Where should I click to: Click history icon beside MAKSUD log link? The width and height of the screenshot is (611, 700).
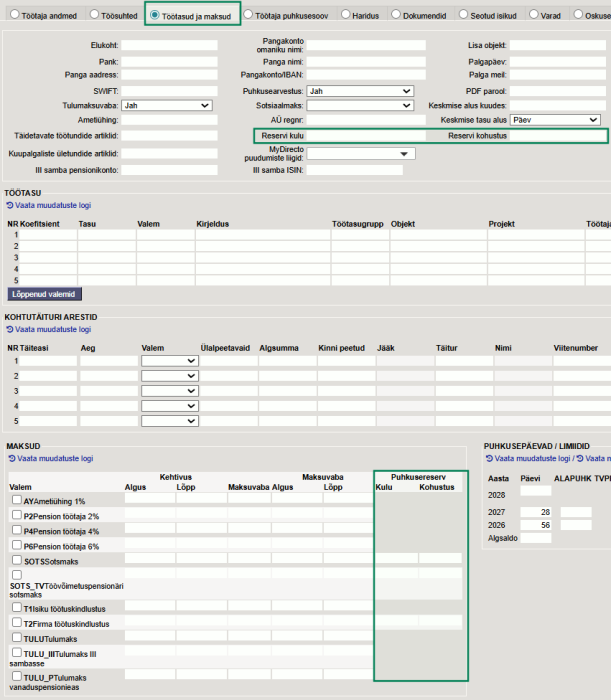tap(12, 458)
